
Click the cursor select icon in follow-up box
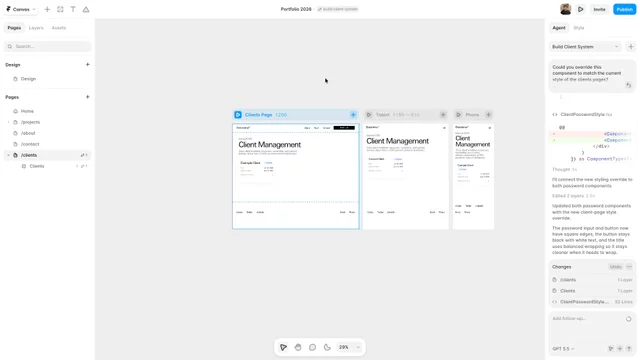click(611, 349)
